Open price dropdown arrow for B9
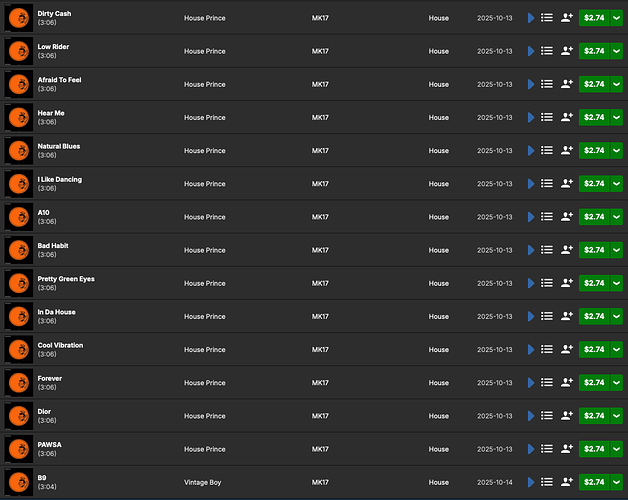The width and height of the screenshot is (628, 500). coord(617,482)
